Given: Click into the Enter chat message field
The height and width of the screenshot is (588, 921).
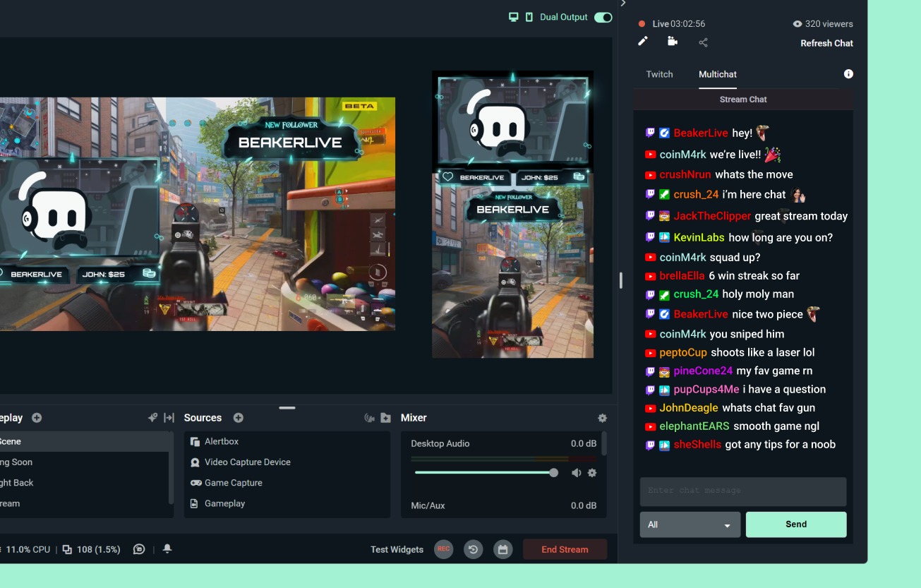Looking at the screenshot, I should (743, 491).
